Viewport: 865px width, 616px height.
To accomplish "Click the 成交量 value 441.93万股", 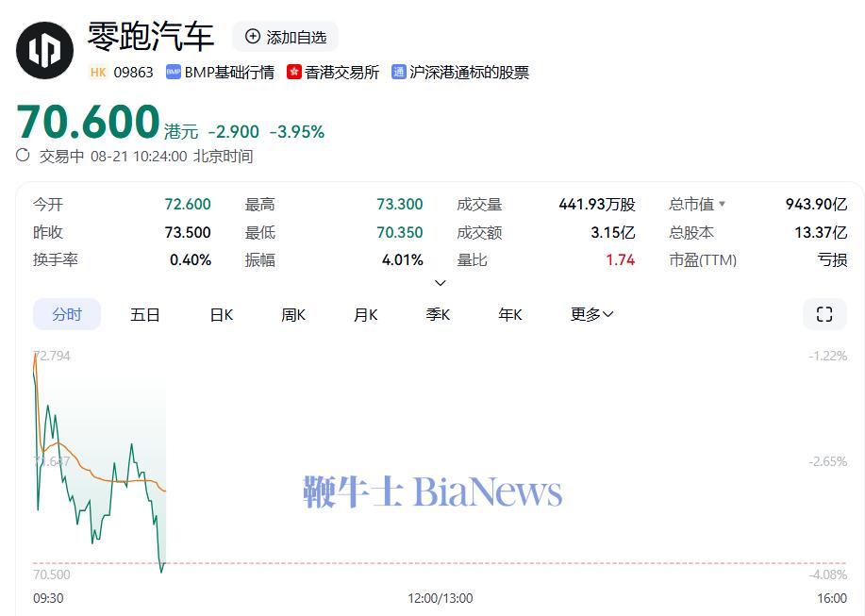I will (x=597, y=204).
